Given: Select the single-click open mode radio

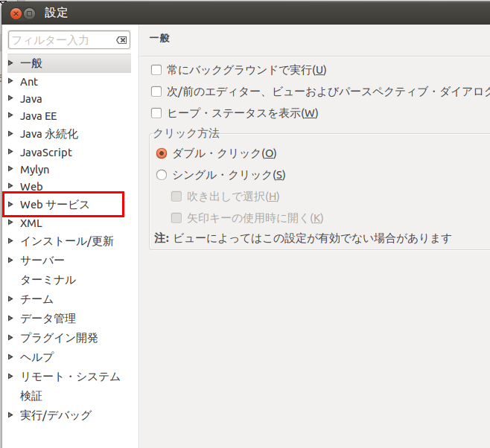Looking at the screenshot, I should click(162, 175).
